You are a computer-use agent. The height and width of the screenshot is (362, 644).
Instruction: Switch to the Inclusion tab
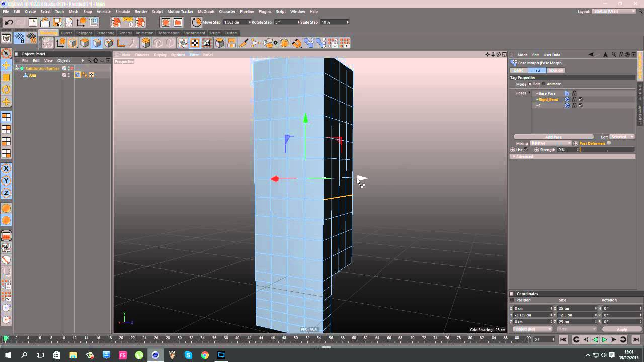pyautogui.click(x=555, y=70)
